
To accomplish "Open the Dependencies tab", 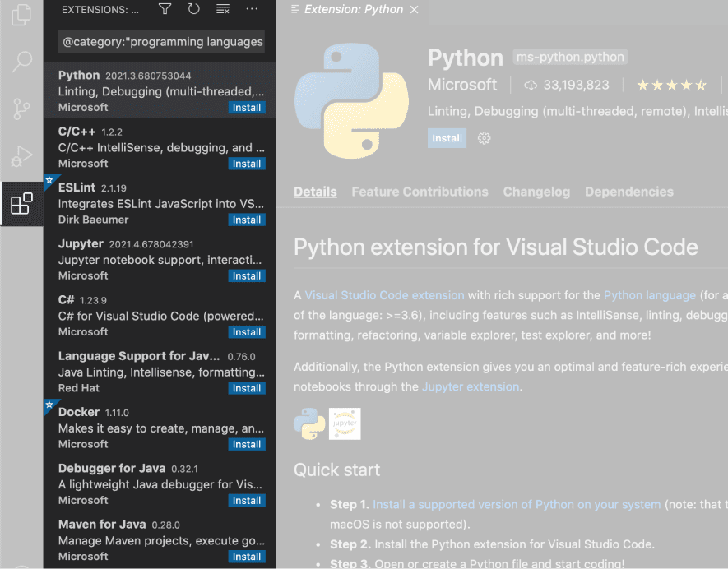I will (628, 192).
